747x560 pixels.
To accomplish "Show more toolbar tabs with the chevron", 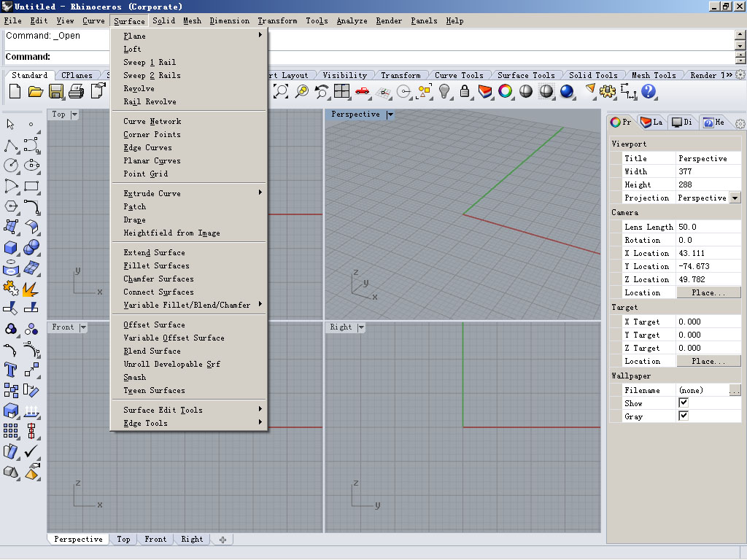I will (729, 75).
